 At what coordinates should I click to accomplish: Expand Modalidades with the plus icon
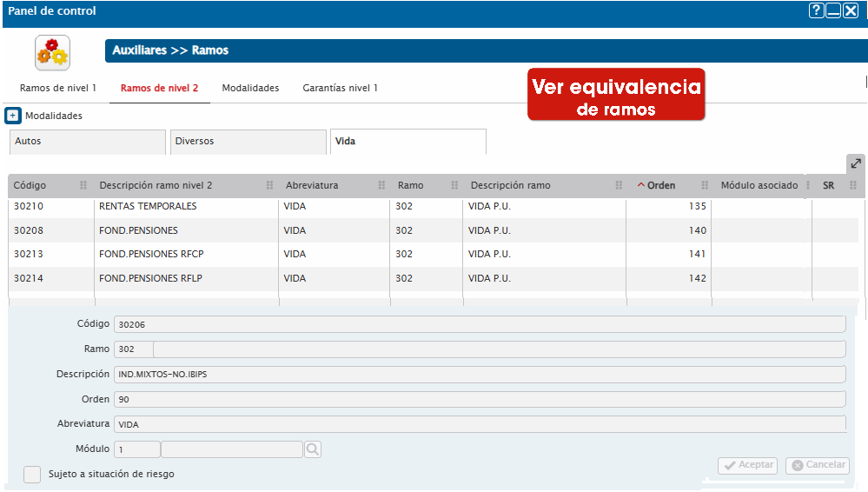click(x=13, y=116)
